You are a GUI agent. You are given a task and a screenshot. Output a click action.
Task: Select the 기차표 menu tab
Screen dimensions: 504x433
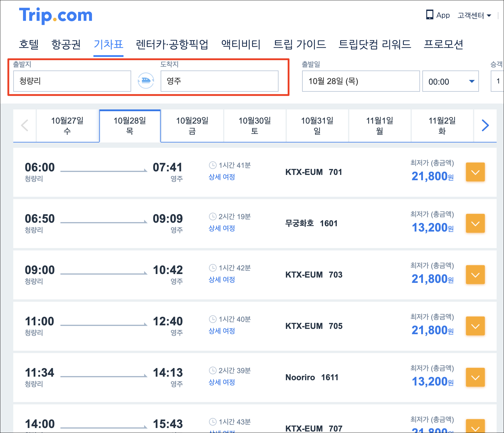coord(108,44)
